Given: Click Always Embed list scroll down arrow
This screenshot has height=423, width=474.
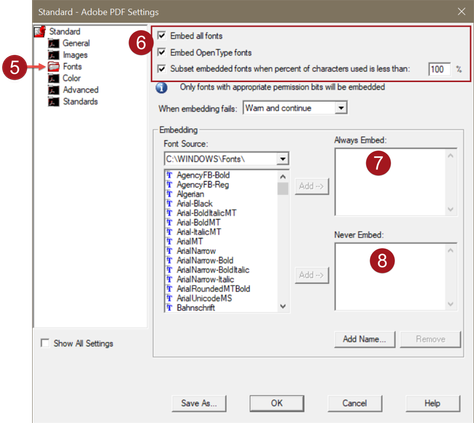Looking at the screenshot, I should (451, 209).
